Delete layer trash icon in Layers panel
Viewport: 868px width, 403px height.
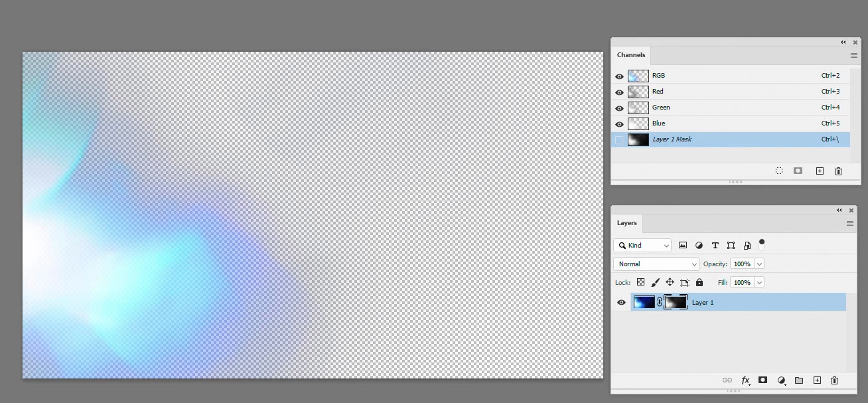(835, 380)
